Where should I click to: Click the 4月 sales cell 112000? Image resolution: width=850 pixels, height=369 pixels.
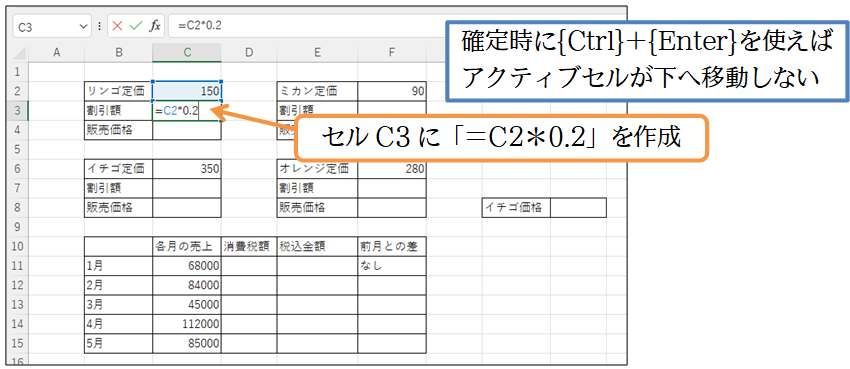click(187, 324)
